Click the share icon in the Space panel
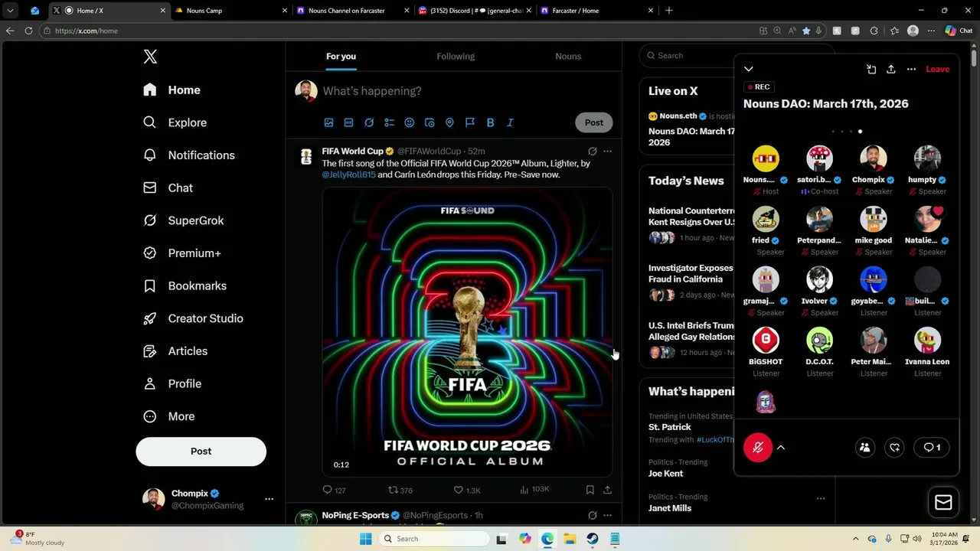The width and height of the screenshot is (980, 551). (x=890, y=69)
